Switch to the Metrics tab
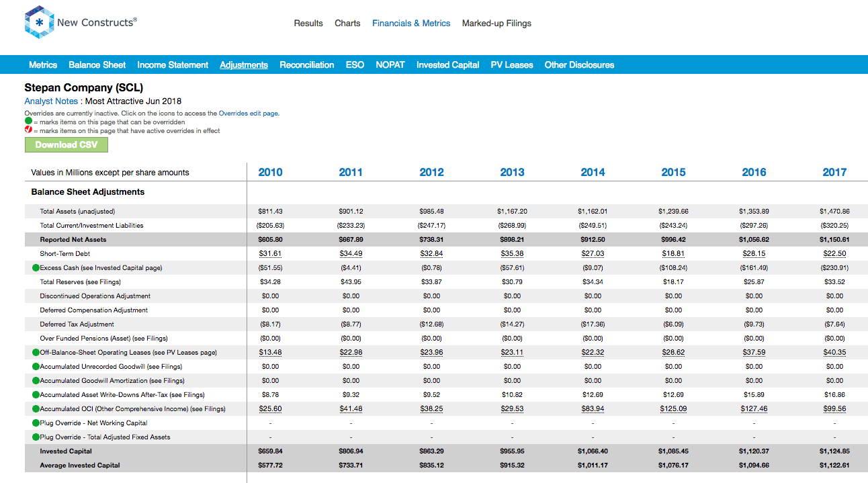This screenshot has height=483, width=868. (x=43, y=65)
